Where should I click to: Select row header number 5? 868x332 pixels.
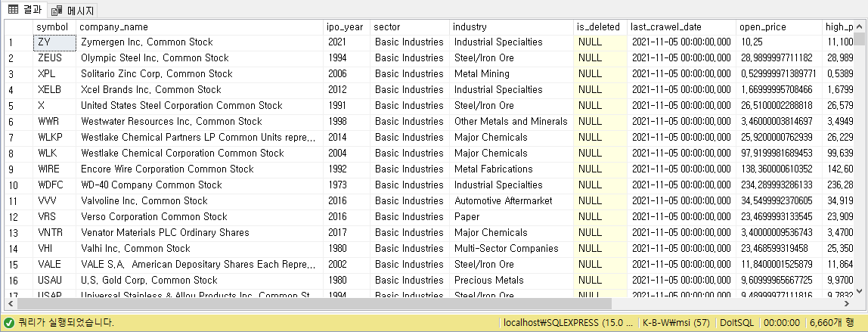click(x=19, y=106)
